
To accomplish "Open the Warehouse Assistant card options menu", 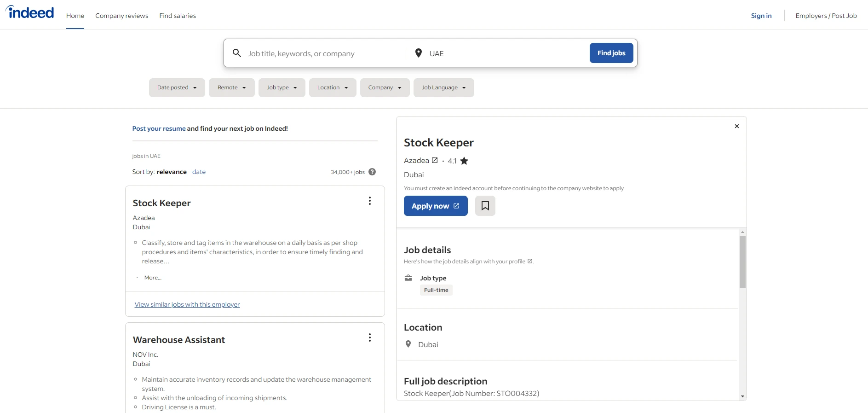I will [369, 337].
